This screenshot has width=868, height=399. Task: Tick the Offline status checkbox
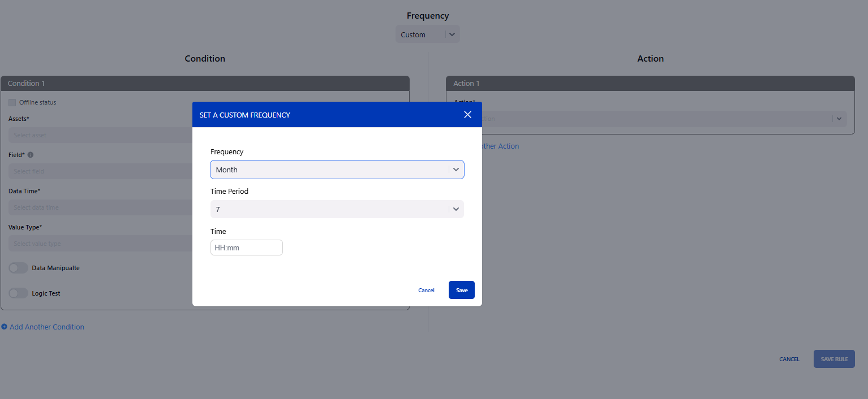[x=12, y=102]
